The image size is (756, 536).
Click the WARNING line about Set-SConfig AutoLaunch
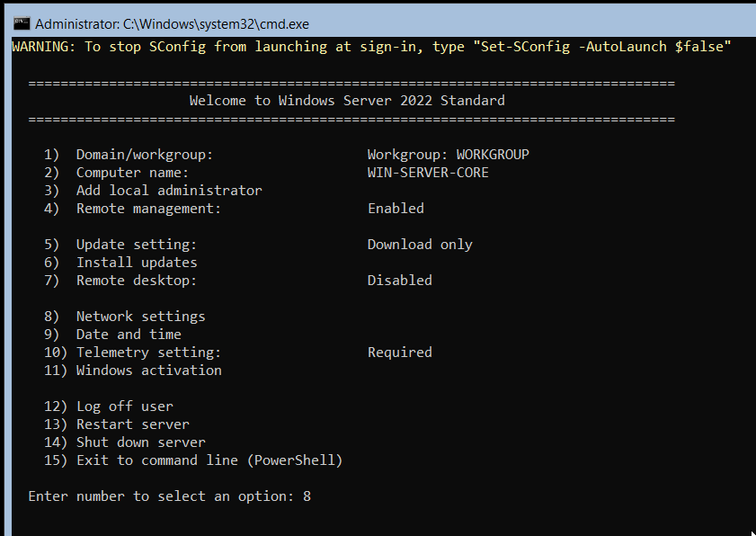372,47
